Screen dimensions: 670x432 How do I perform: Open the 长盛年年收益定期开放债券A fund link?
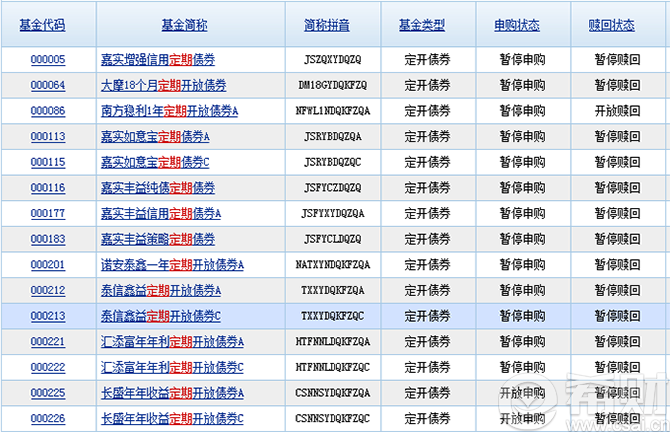click(172, 393)
